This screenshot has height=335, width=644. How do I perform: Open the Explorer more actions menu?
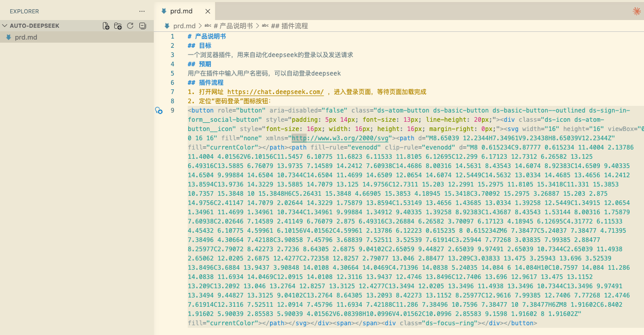coord(142,11)
